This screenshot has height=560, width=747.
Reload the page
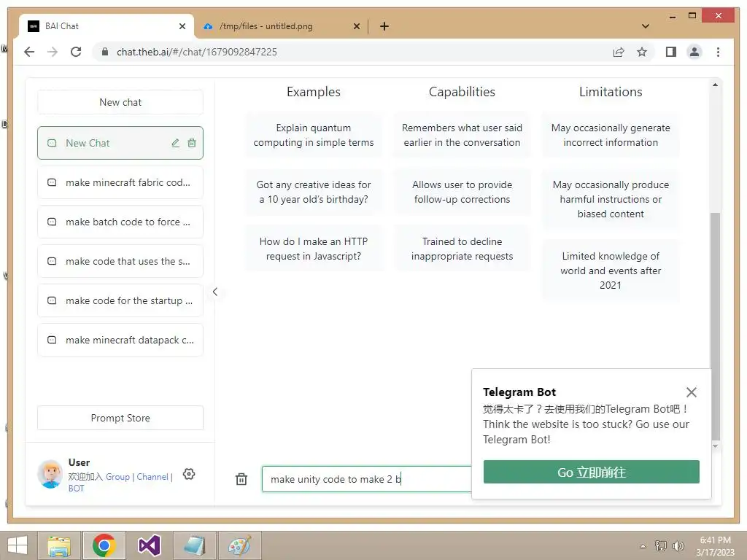tap(76, 52)
